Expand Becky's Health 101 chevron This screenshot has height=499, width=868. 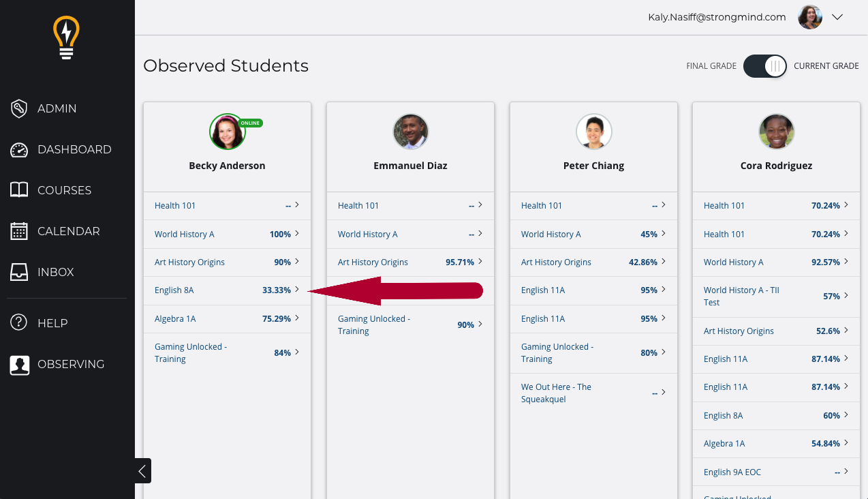tap(297, 205)
